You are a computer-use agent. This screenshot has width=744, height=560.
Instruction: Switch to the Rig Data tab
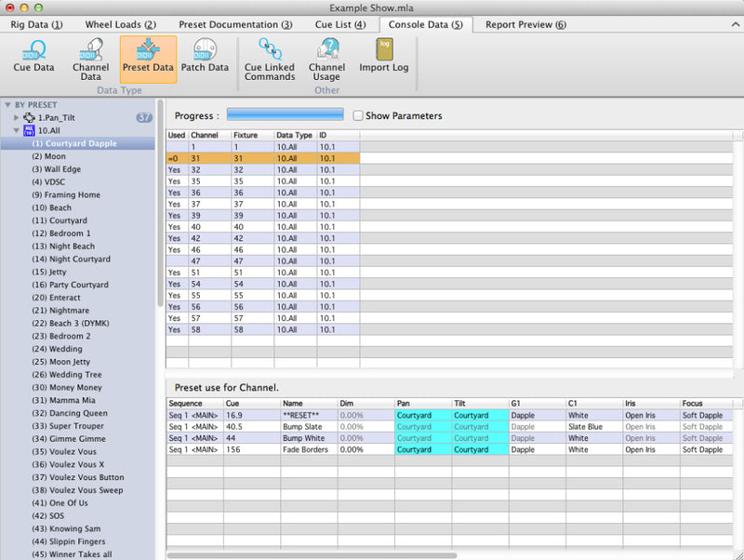tap(37, 24)
